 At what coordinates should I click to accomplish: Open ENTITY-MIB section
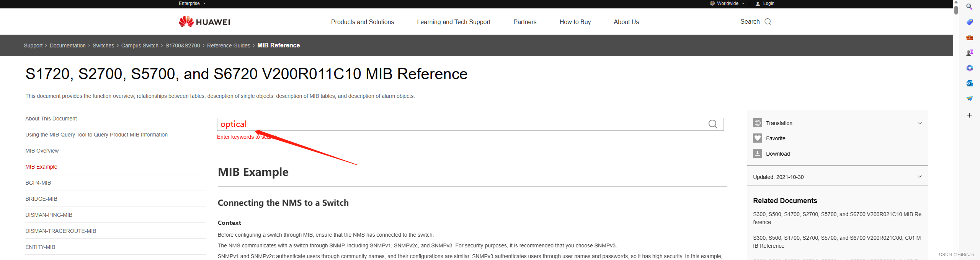click(40, 247)
